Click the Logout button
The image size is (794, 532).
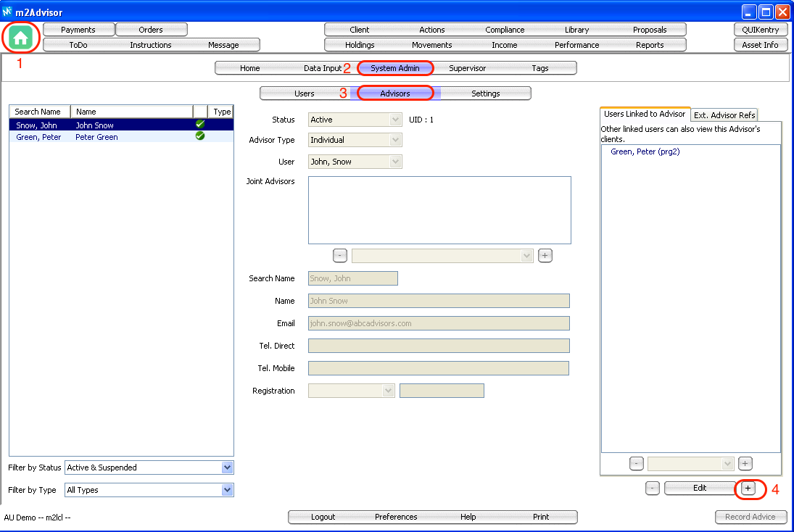tap(323, 517)
